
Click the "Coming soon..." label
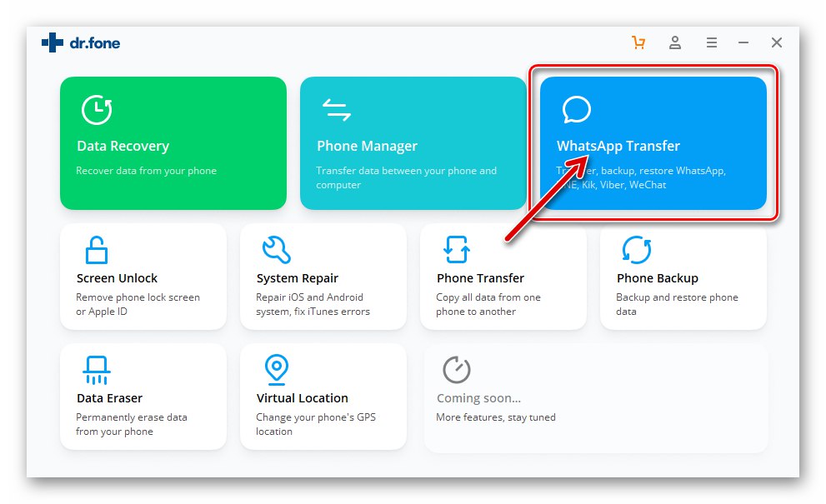coord(478,398)
